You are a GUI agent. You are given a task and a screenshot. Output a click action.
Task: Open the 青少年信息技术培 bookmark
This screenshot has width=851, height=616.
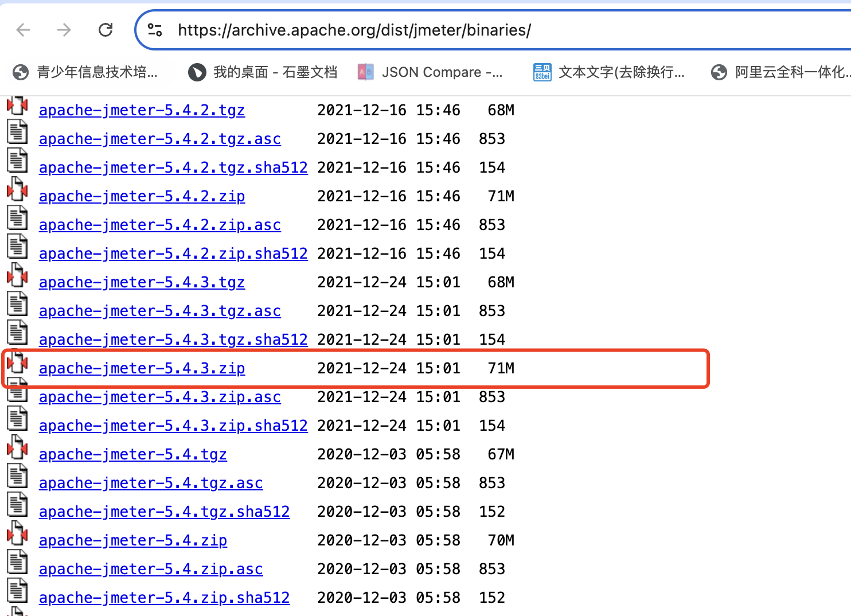click(x=85, y=72)
